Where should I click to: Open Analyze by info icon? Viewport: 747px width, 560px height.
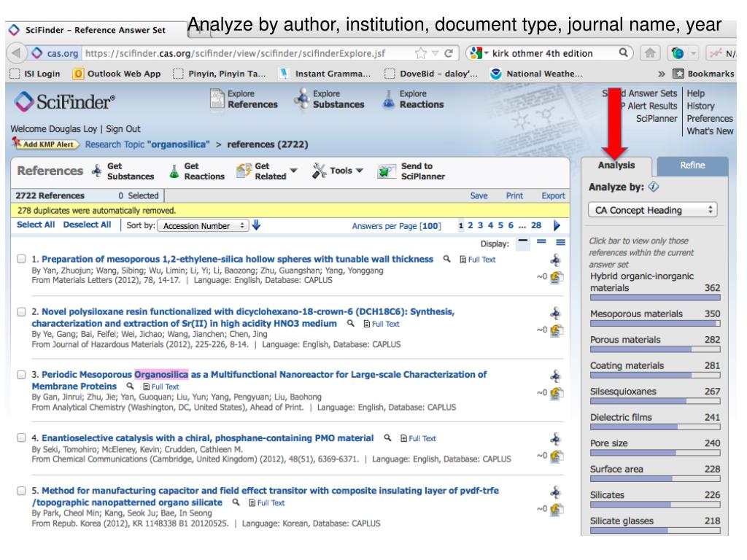tap(654, 187)
